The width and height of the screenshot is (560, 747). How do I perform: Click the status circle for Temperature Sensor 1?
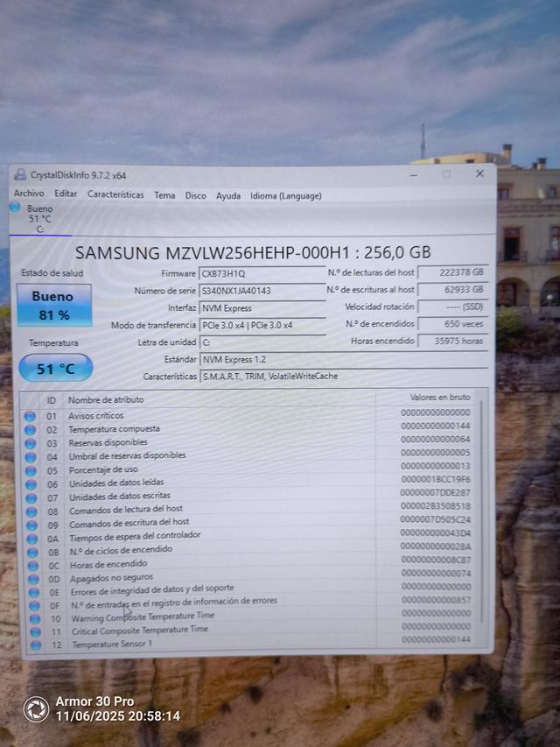(34, 645)
